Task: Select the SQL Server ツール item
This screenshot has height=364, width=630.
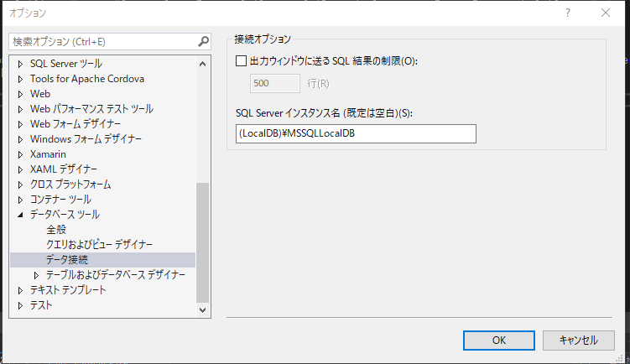Action: 66,64
